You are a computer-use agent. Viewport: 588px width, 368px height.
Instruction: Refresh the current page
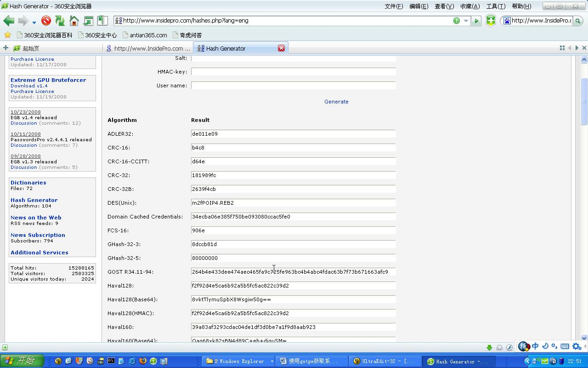coord(60,21)
